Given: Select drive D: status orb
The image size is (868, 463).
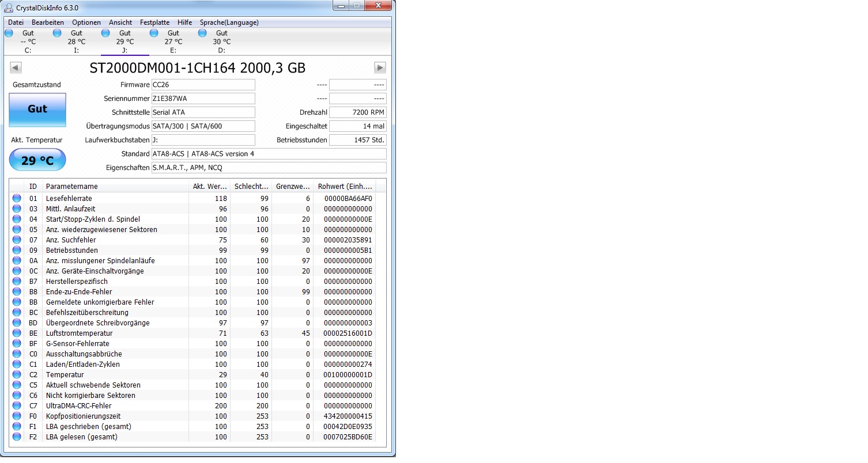Looking at the screenshot, I should pyautogui.click(x=202, y=33).
